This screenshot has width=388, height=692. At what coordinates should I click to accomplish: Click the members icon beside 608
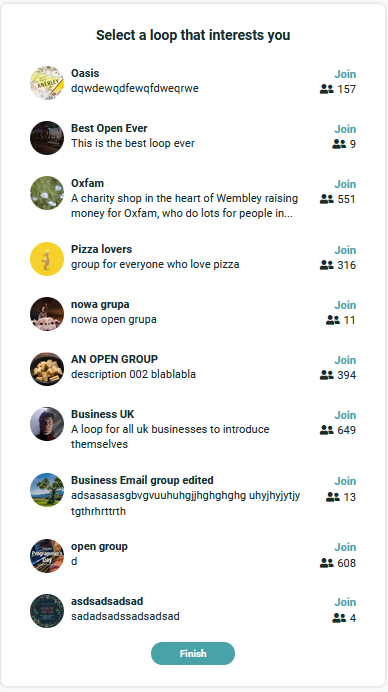[327, 563]
